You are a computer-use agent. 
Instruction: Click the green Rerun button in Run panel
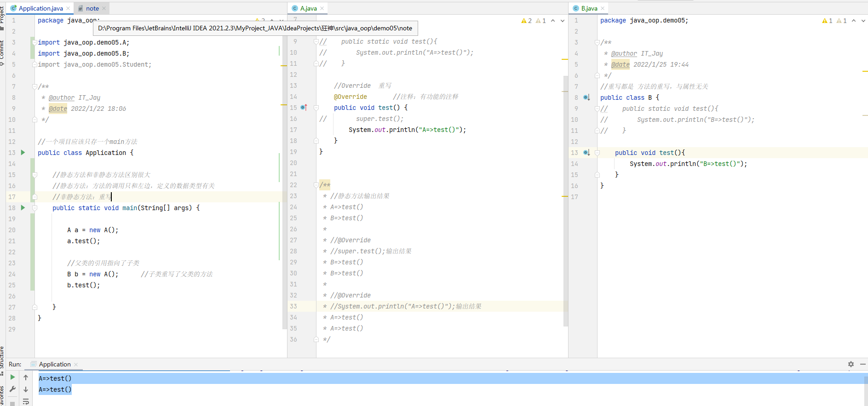coord(12,377)
